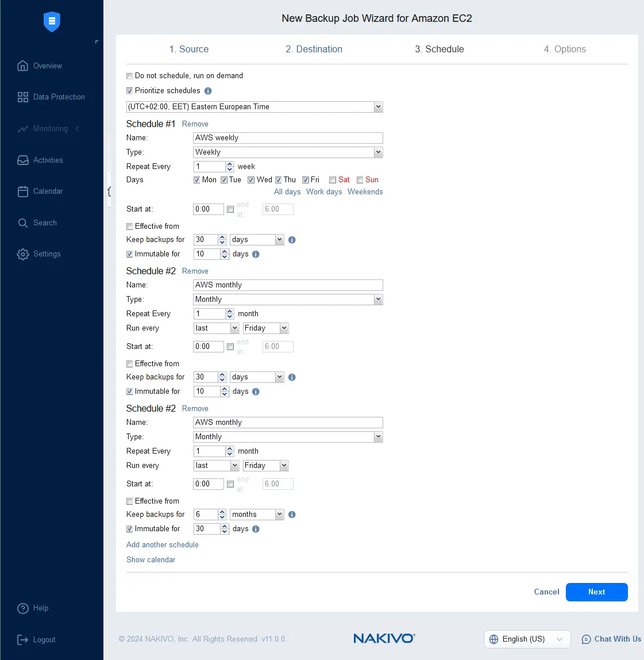Open first 'last' Run every dropdown
The image size is (644, 660).
216,328
